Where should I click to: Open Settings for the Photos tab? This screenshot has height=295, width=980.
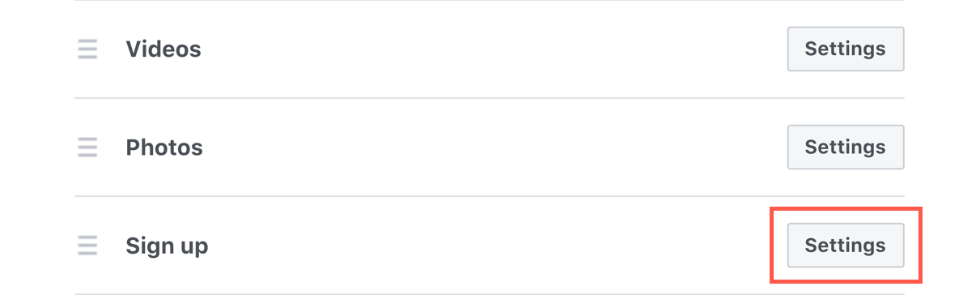click(846, 147)
